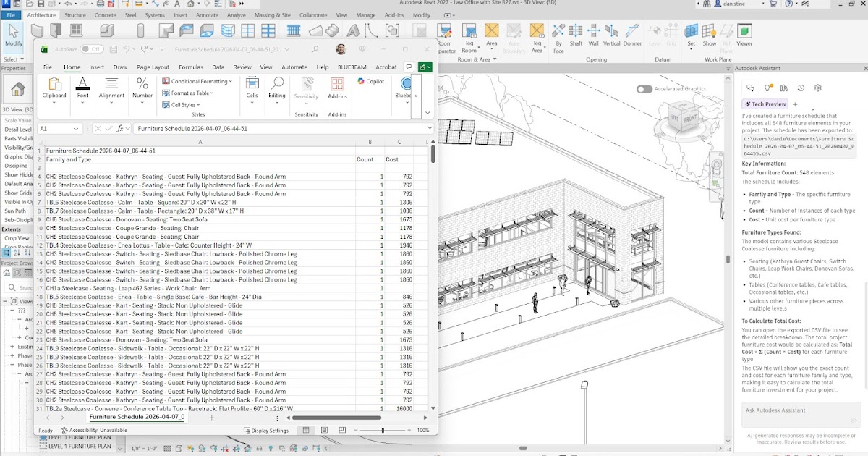Open Autodesk Assistant chat icon
The image size is (868, 456).
point(750,88)
